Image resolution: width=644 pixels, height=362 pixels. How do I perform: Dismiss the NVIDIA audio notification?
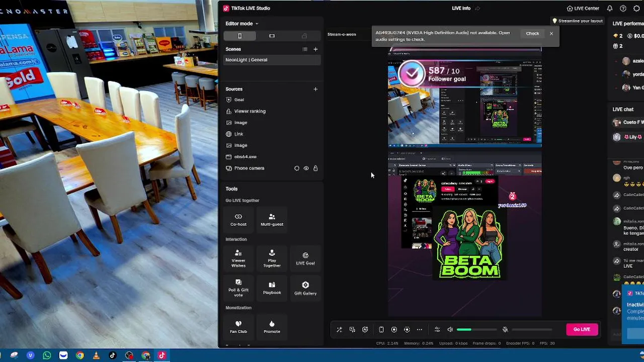pyautogui.click(x=551, y=34)
